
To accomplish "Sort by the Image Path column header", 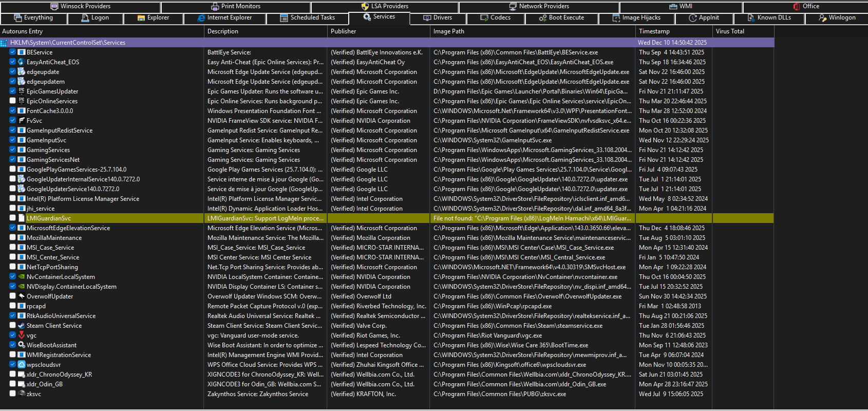I will pyautogui.click(x=533, y=31).
